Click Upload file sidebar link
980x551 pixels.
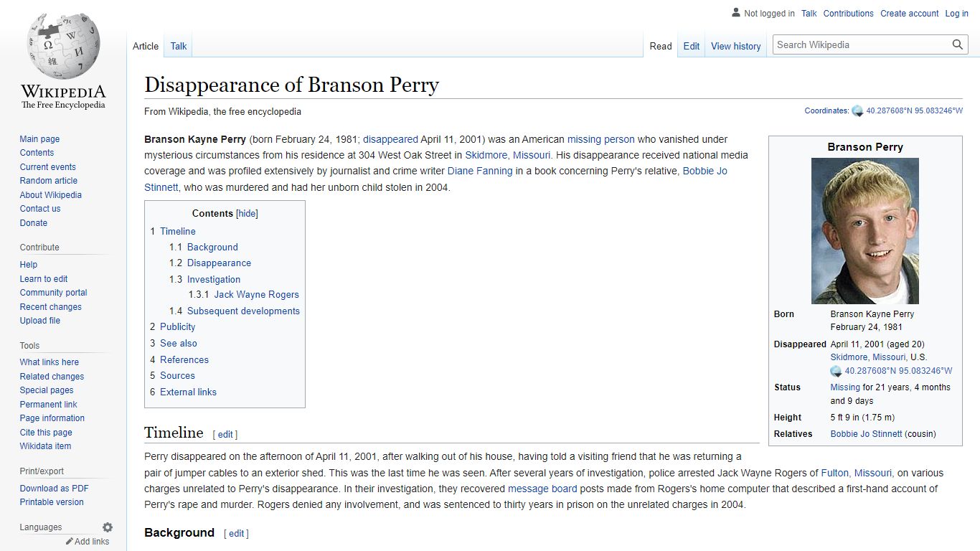click(39, 321)
